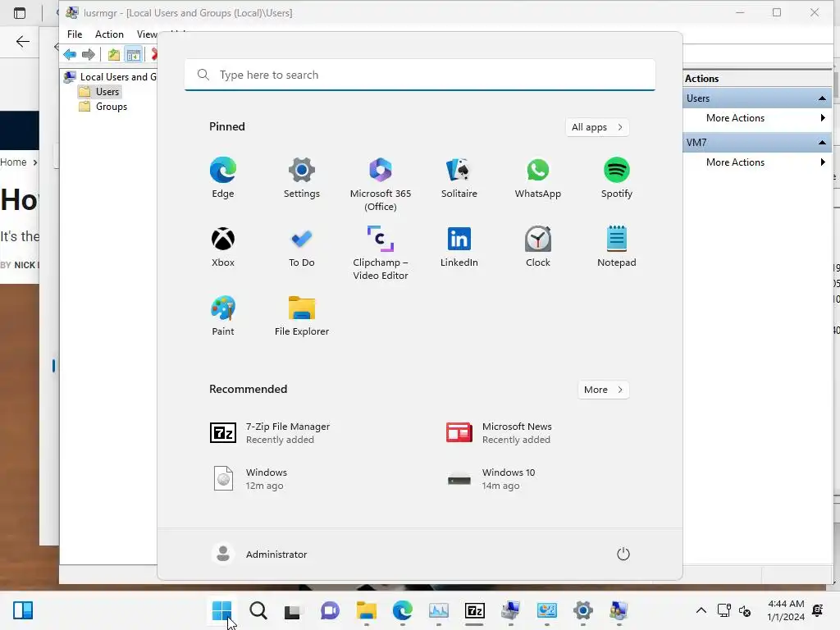Launch WhatsApp from Start menu
The width and height of the screenshot is (840, 630).
point(538,178)
